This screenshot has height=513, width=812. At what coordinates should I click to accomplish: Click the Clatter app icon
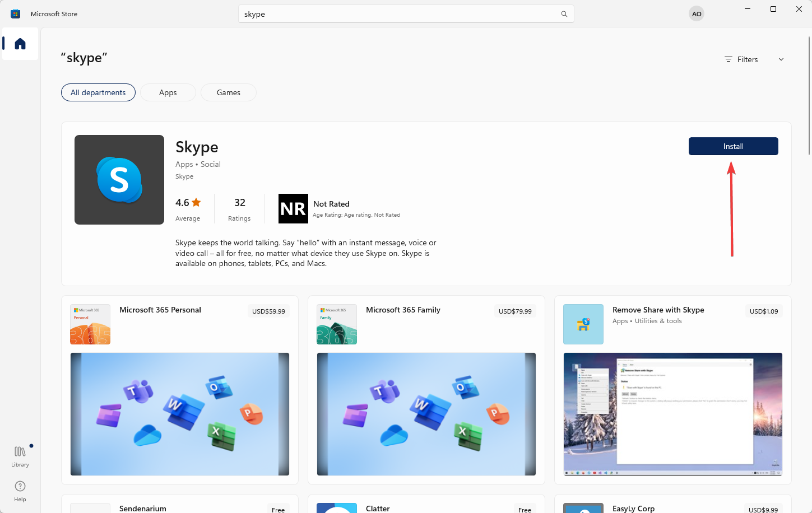click(337, 508)
